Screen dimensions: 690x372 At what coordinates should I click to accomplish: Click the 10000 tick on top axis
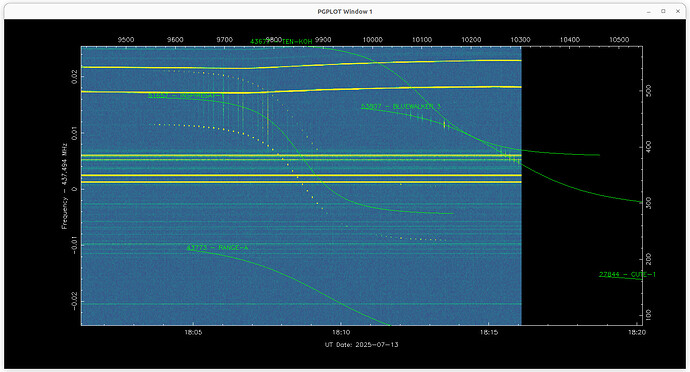(x=372, y=40)
